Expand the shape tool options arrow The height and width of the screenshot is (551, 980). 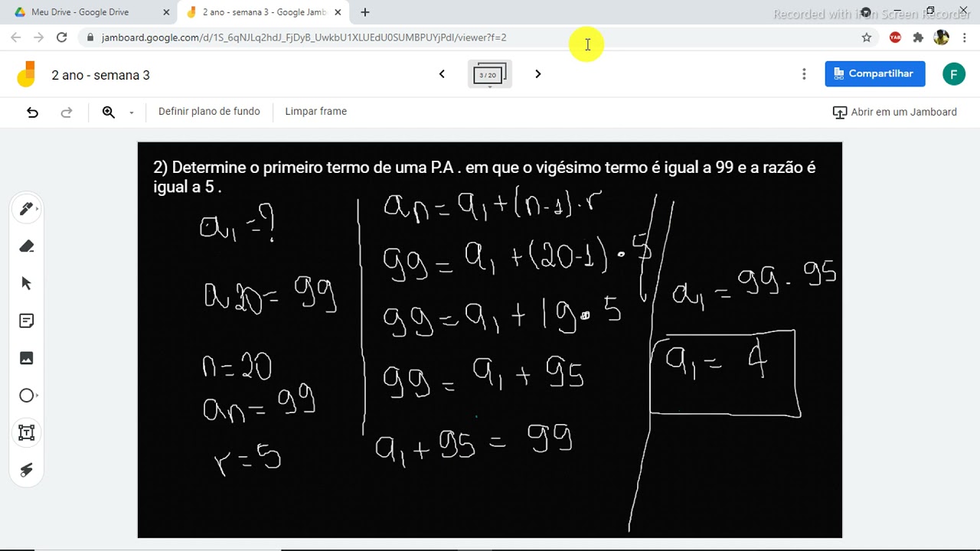click(37, 396)
